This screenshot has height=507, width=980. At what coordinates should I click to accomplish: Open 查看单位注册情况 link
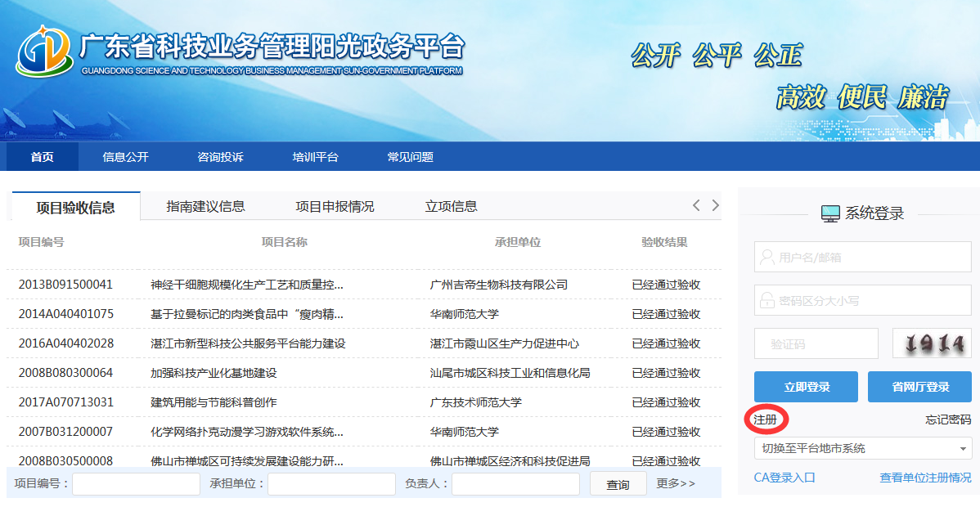coord(926,478)
